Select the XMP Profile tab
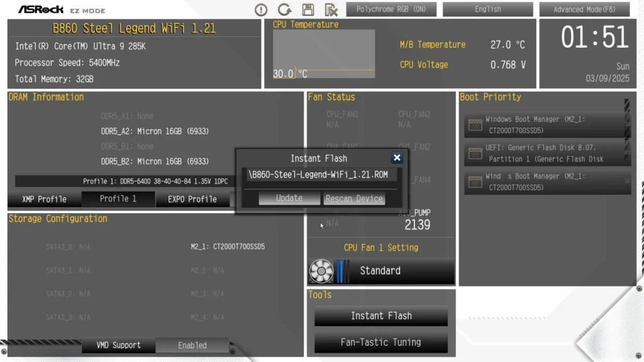644x362 pixels. pos(45,199)
